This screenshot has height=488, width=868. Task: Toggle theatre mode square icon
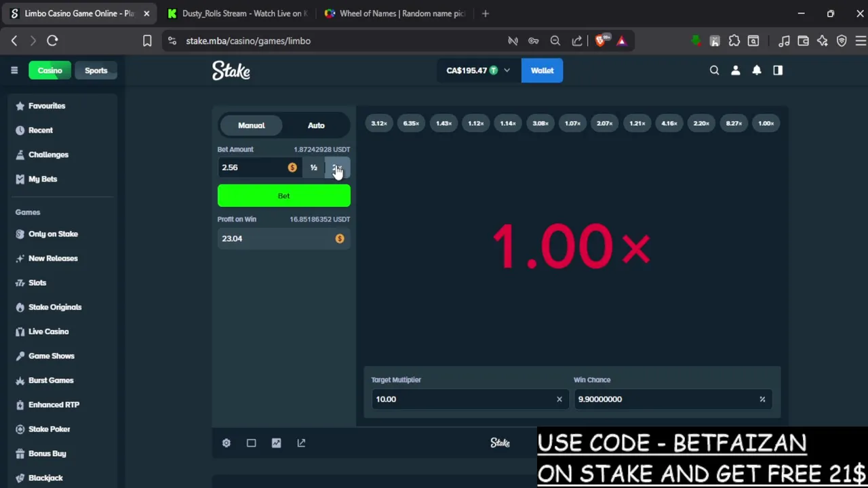click(252, 443)
